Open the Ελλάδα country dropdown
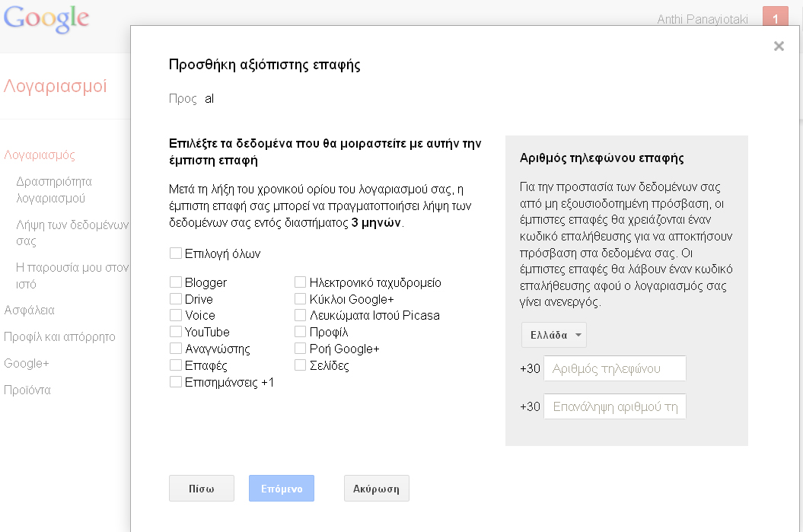The width and height of the screenshot is (803, 532). coord(553,335)
